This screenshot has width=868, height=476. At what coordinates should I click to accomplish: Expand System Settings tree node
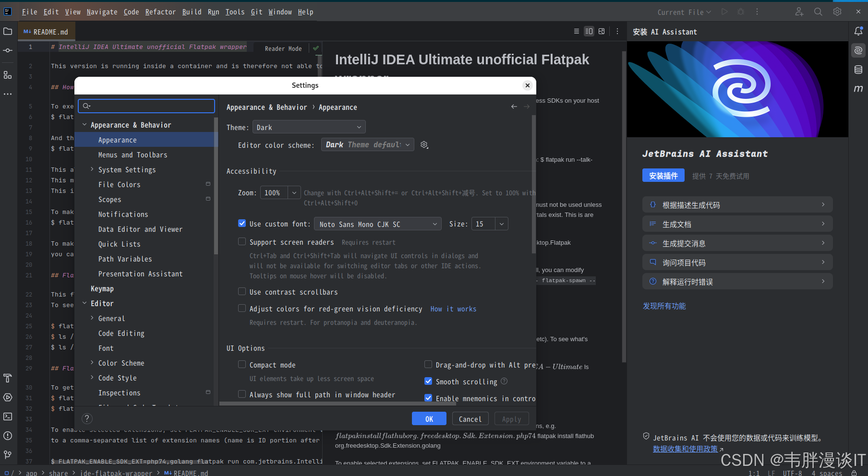pos(92,169)
